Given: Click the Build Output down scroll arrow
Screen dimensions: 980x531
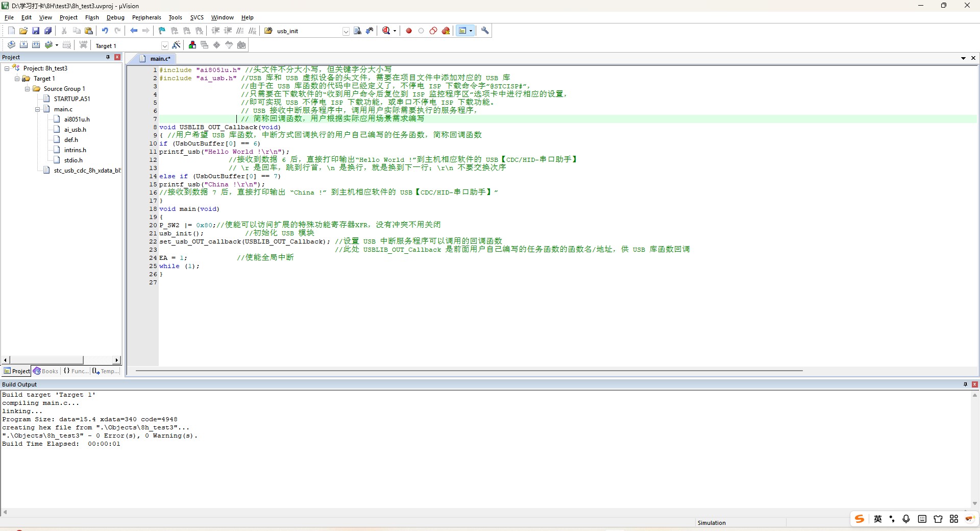Looking at the screenshot, I should (975, 503).
